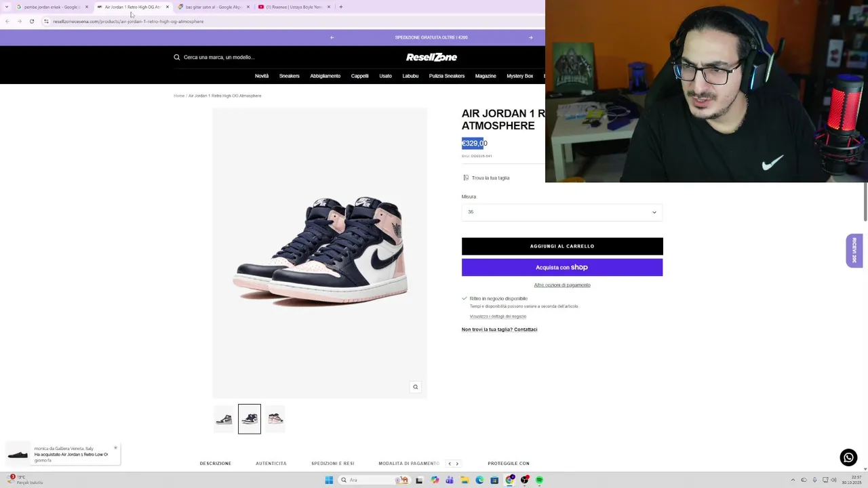Open the Abbigliamento menu item
This screenshot has height=488, width=868.
[325, 76]
